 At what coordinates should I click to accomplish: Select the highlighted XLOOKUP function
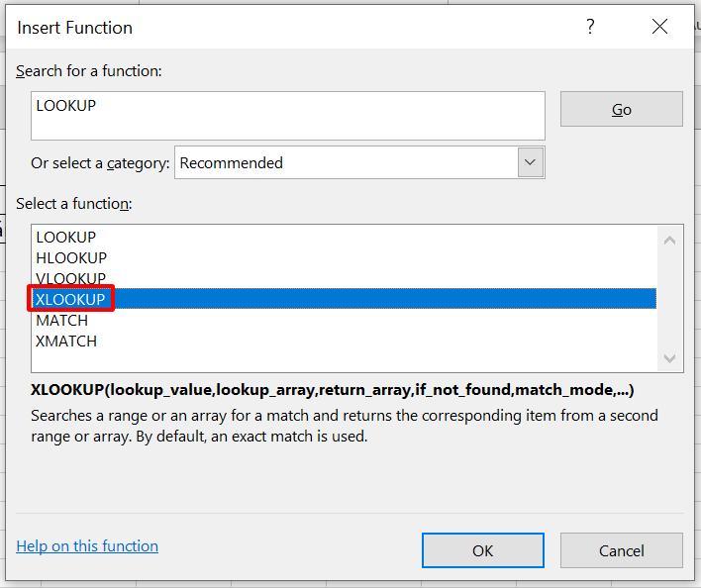tap(70, 299)
